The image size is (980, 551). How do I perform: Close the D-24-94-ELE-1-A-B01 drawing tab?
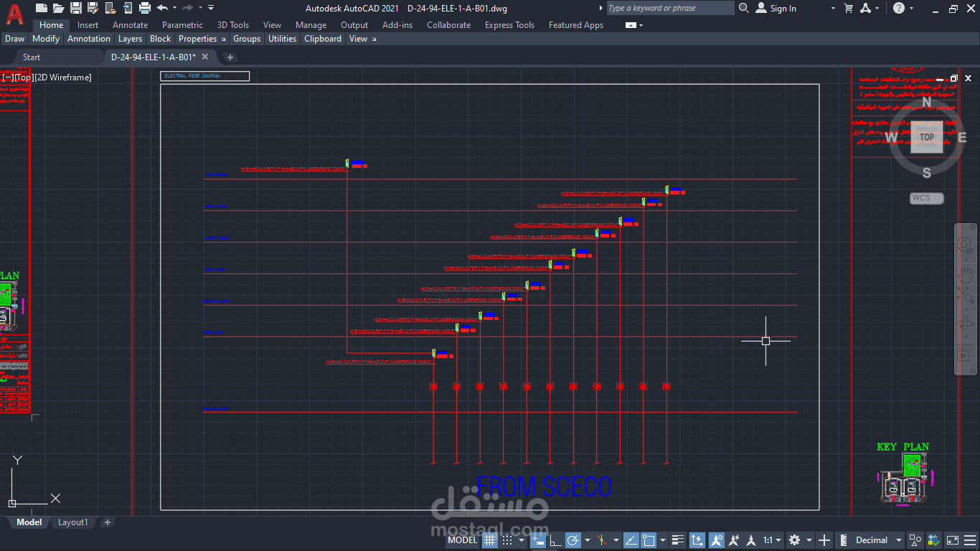click(x=205, y=57)
